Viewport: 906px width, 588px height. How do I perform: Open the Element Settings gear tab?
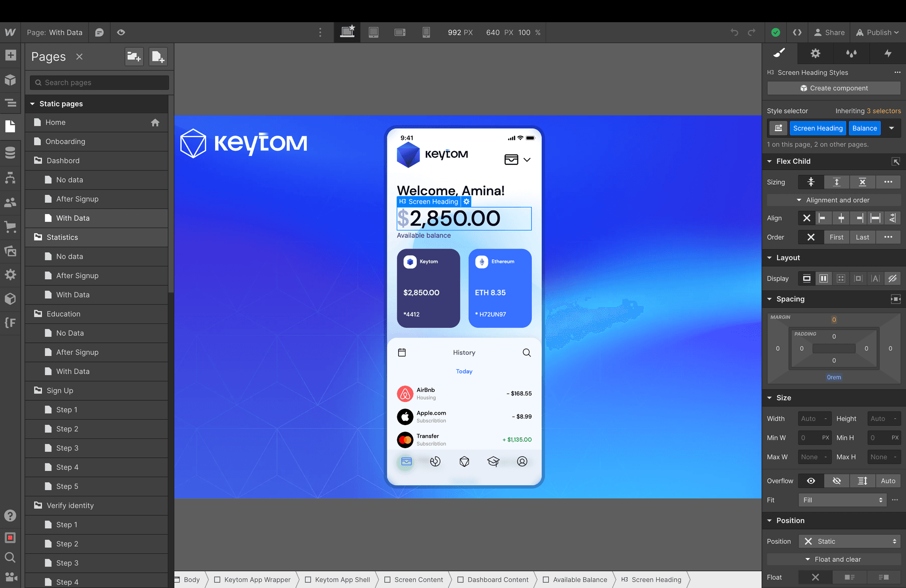pyautogui.click(x=815, y=53)
